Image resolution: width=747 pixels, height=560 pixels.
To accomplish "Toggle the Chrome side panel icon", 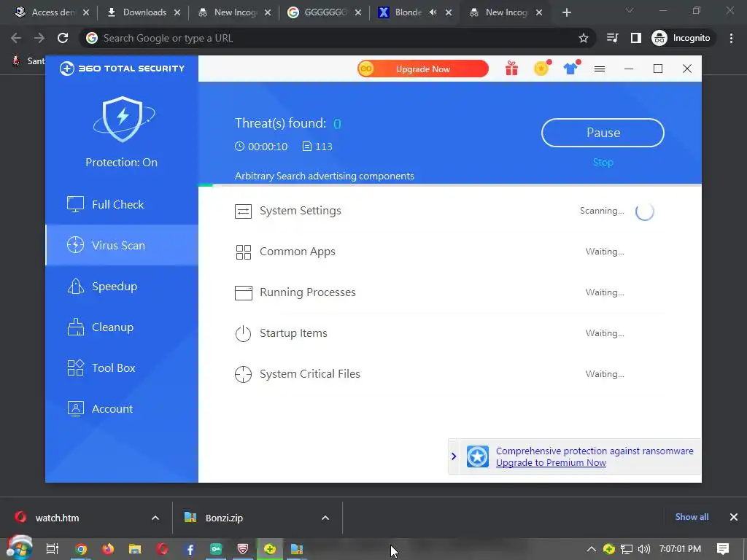I will point(636,38).
